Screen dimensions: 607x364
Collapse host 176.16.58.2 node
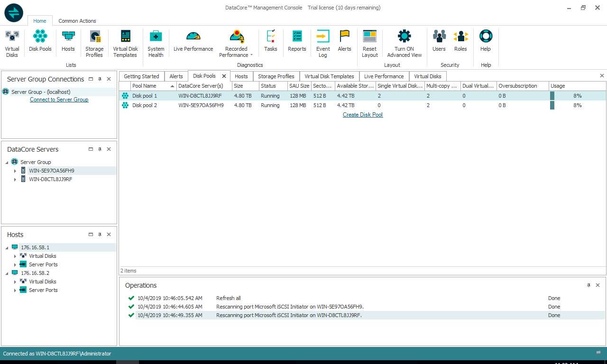point(7,273)
